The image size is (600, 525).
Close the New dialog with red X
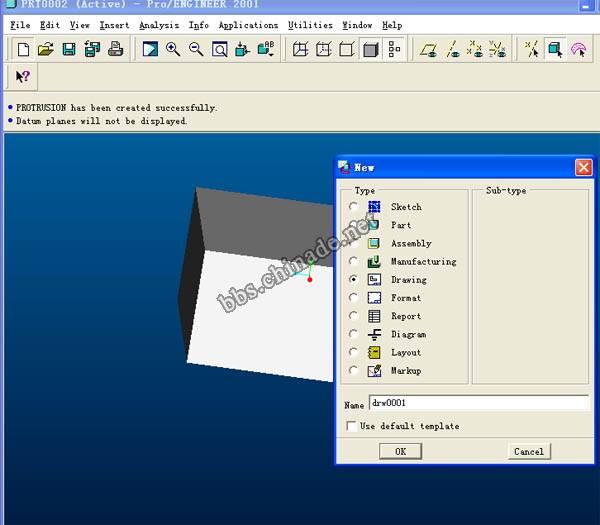click(584, 168)
